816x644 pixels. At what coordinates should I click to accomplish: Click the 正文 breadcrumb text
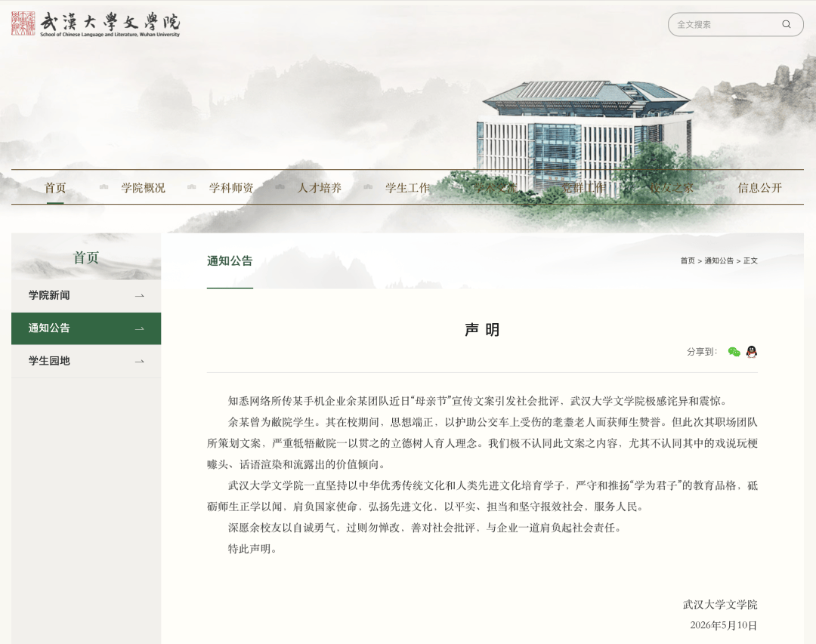pos(750,260)
